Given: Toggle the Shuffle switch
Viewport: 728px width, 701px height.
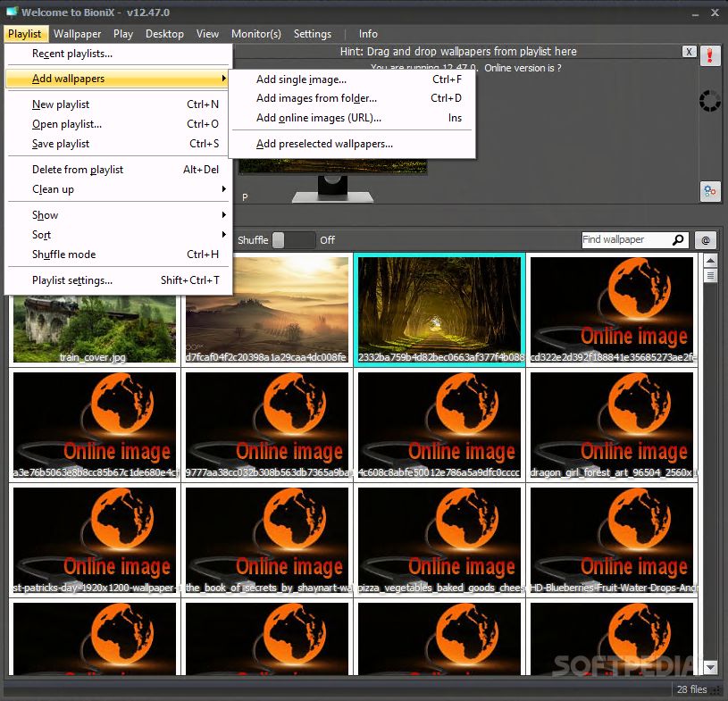Looking at the screenshot, I should (x=293, y=240).
